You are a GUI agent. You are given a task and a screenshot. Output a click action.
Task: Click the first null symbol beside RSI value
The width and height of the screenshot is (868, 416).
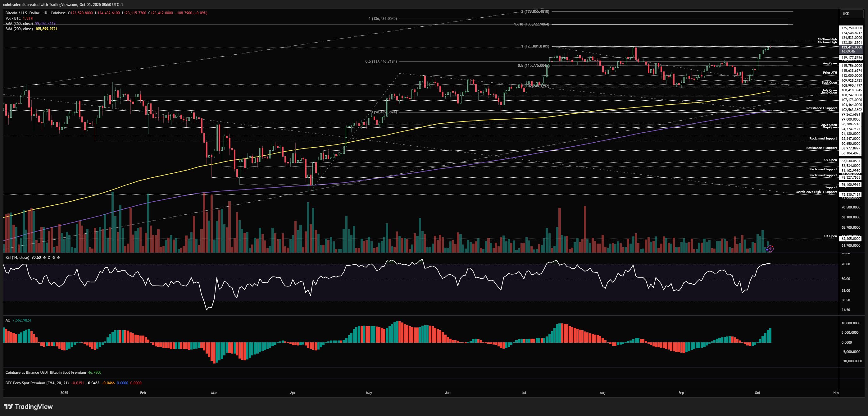[44, 258]
